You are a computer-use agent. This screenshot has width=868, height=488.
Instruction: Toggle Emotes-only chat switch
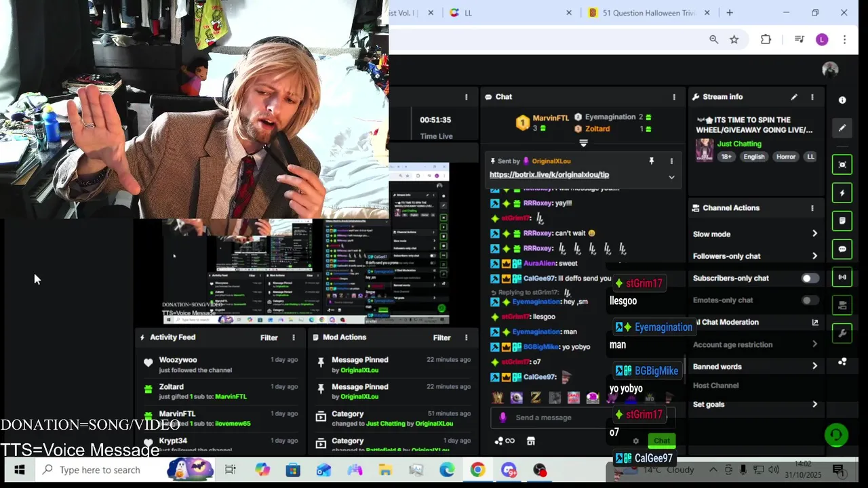(x=810, y=300)
